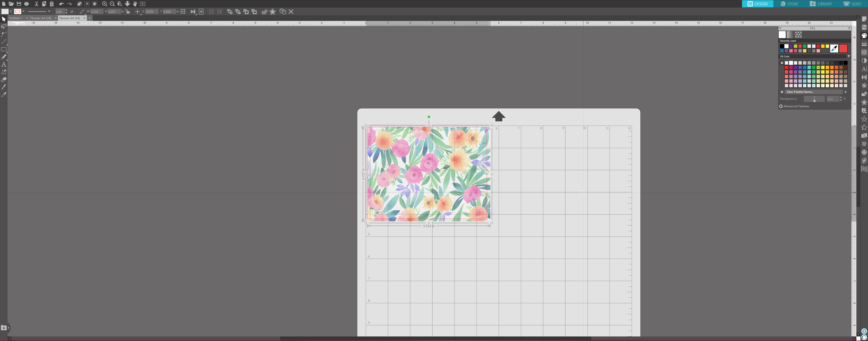The width and height of the screenshot is (868, 341).
Task: Switch to gradient fill type
Action: click(790, 34)
